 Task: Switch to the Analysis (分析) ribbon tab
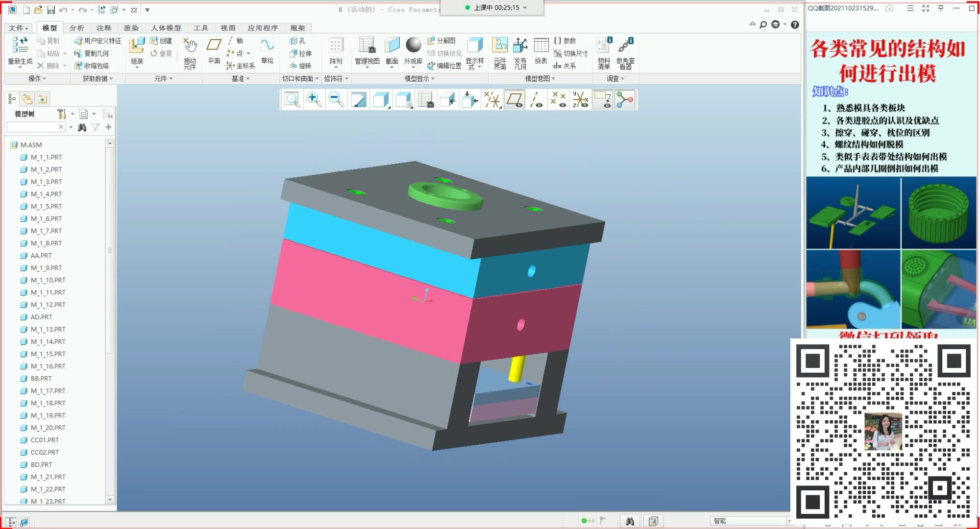tap(76, 28)
